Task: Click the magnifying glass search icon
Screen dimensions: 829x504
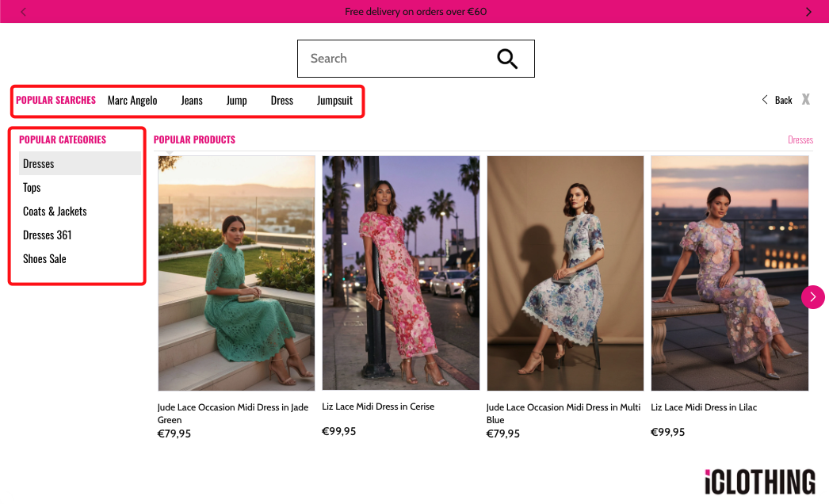Action: 506,59
